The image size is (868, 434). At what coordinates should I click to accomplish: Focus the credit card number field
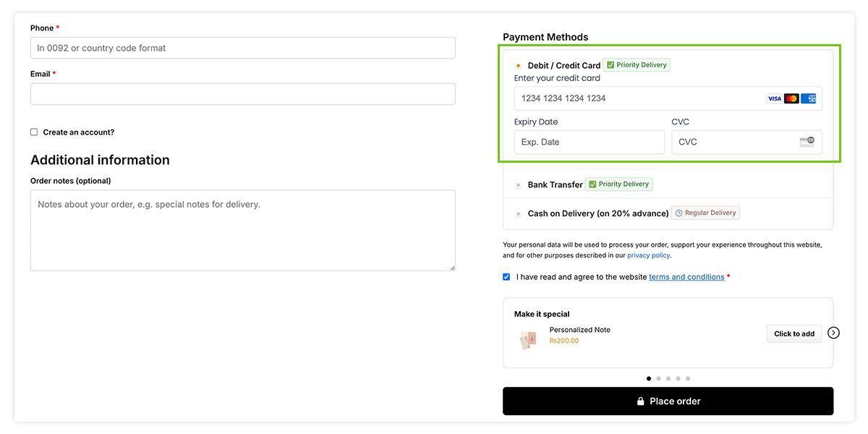click(668, 98)
